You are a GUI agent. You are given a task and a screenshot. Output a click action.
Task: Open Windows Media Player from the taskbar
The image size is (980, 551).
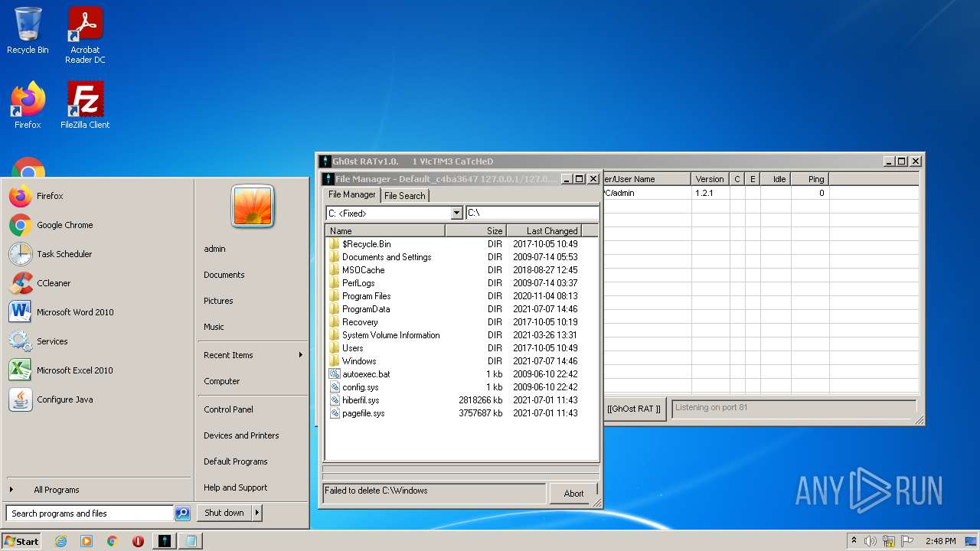pyautogui.click(x=87, y=541)
